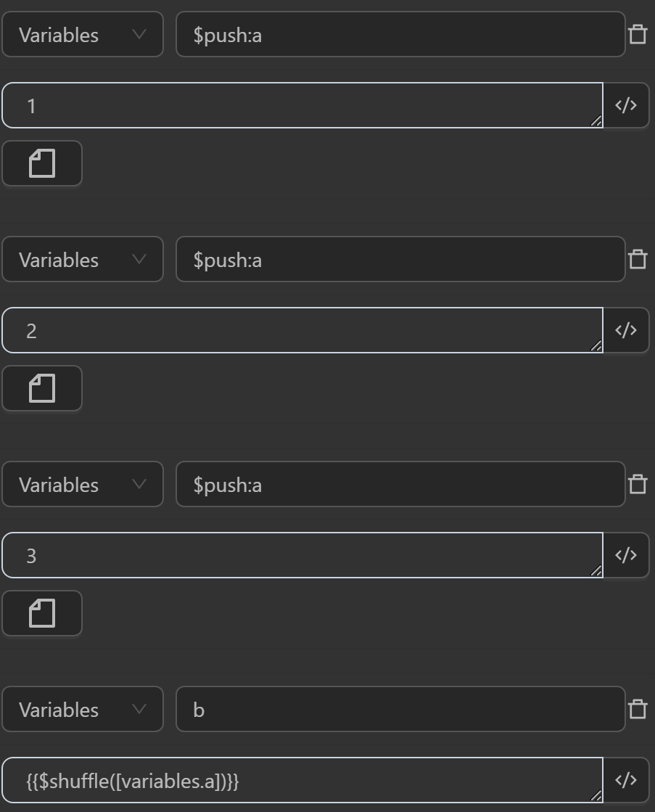This screenshot has width=655, height=812.
Task: Open the second Variables type dropdown
Action: pyautogui.click(x=83, y=259)
